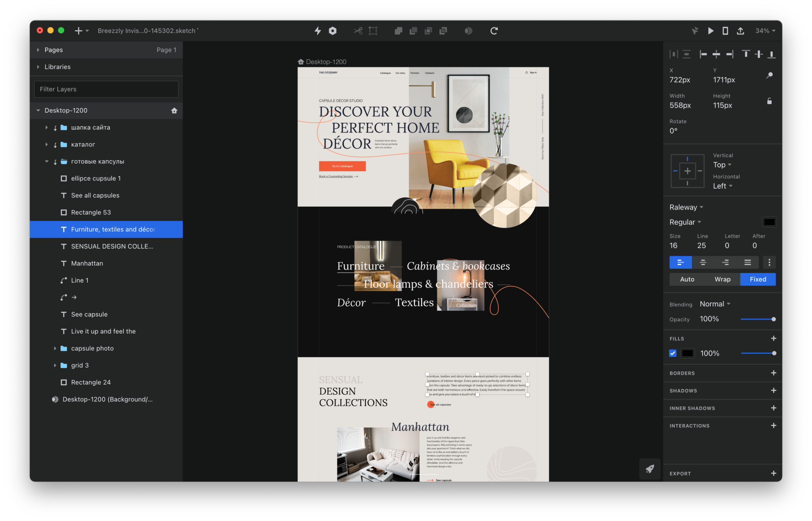Click the device mirror icon
Image resolution: width=812 pixels, height=521 pixels.
(725, 31)
